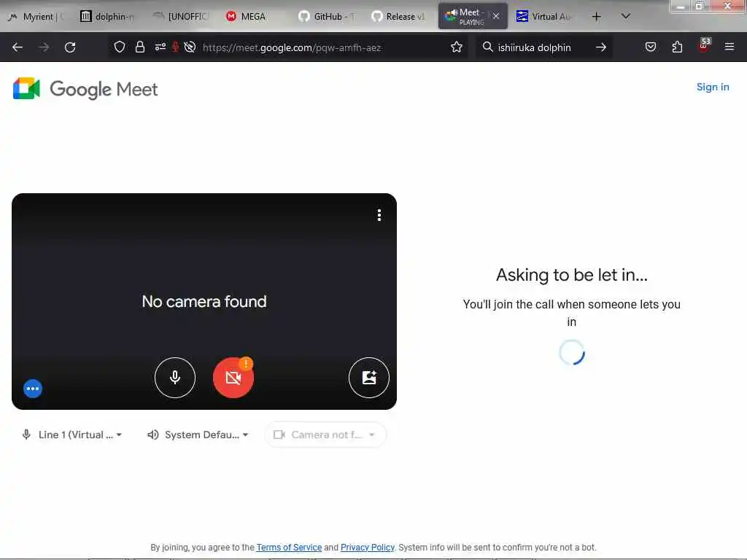
Task: Click the search go arrow button
Action: tap(601, 47)
